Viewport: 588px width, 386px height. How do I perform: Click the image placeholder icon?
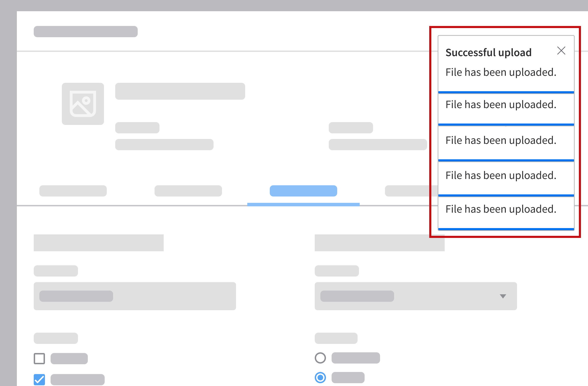click(x=83, y=104)
